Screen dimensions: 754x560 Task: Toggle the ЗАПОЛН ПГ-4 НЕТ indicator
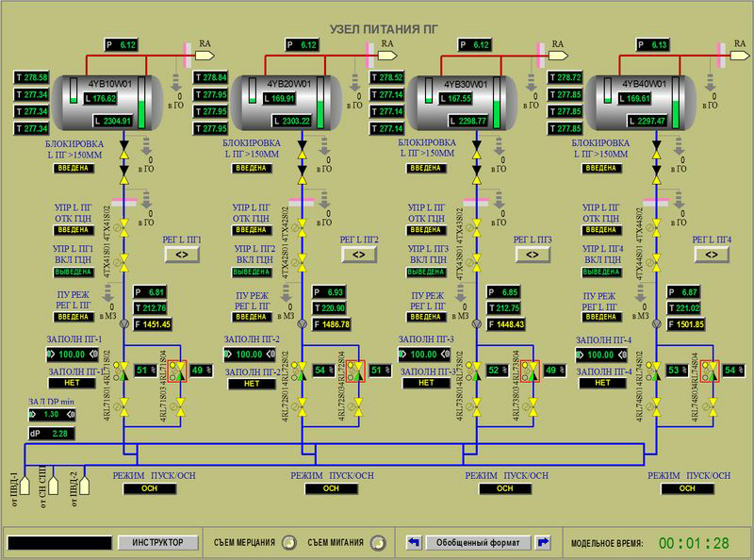(602, 383)
